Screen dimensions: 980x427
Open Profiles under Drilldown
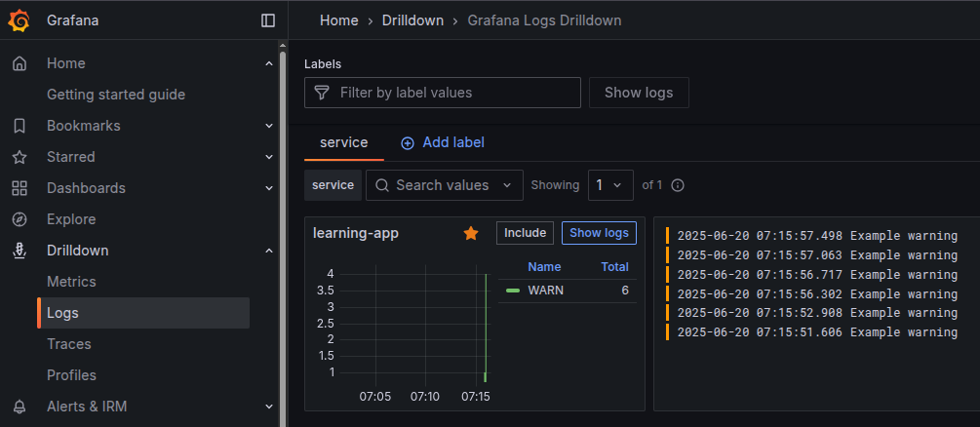[x=71, y=375]
